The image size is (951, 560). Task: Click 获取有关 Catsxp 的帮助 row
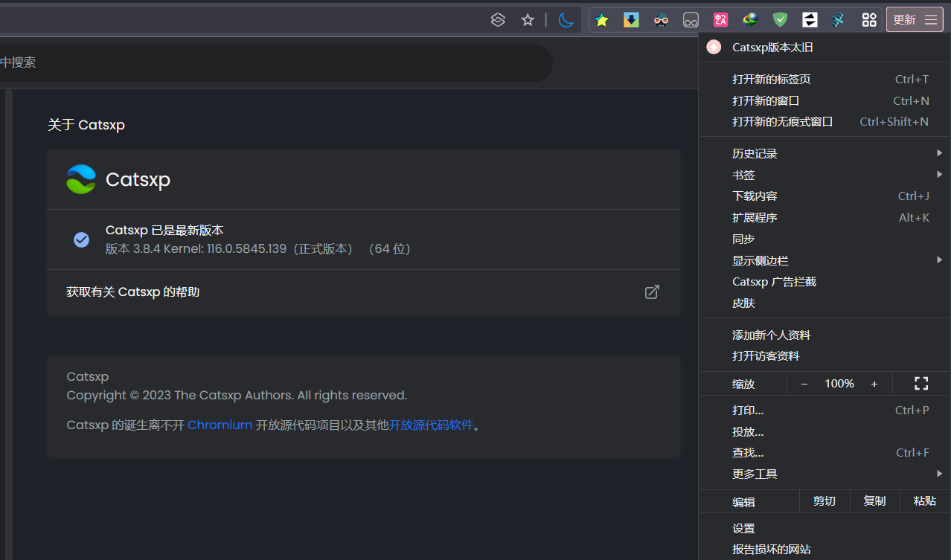(364, 292)
